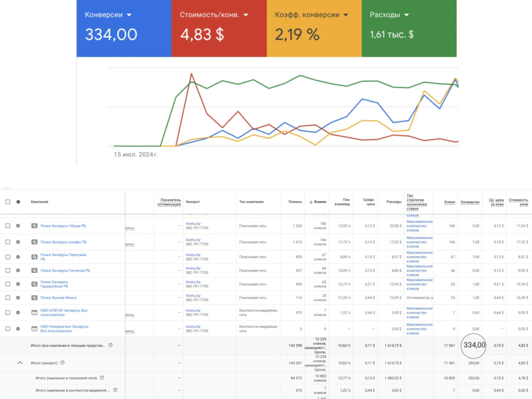Click help icon beside Итого (кампании в поисковой сети)
This screenshot has width=532, height=399.
pos(102,378)
